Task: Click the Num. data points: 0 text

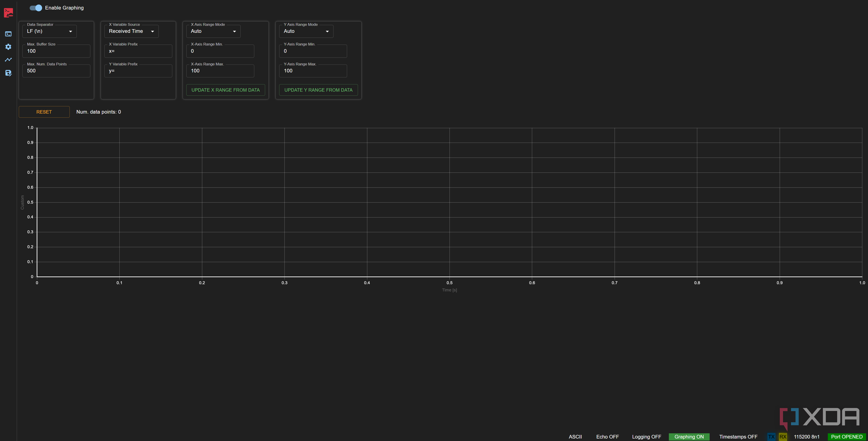Action: pyautogui.click(x=98, y=112)
